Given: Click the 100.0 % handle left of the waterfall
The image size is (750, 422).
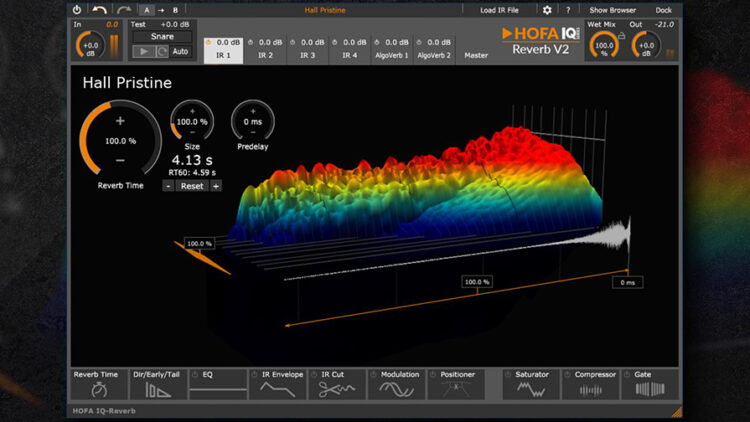Looking at the screenshot, I should (199, 244).
